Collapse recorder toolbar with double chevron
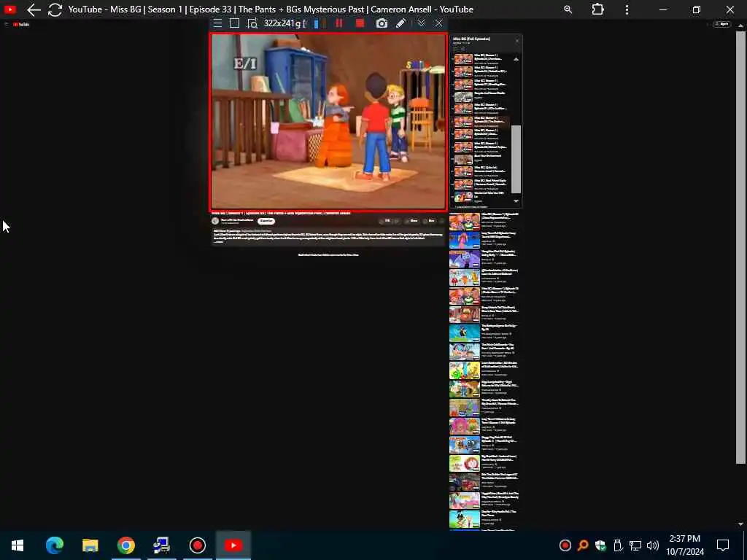Image resolution: width=747 pixels, height=560 pixels. 421,23
